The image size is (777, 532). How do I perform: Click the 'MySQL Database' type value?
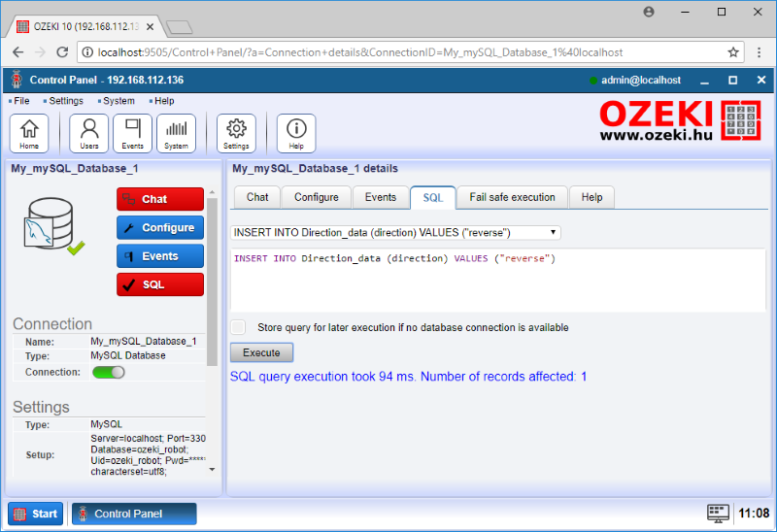128,355
